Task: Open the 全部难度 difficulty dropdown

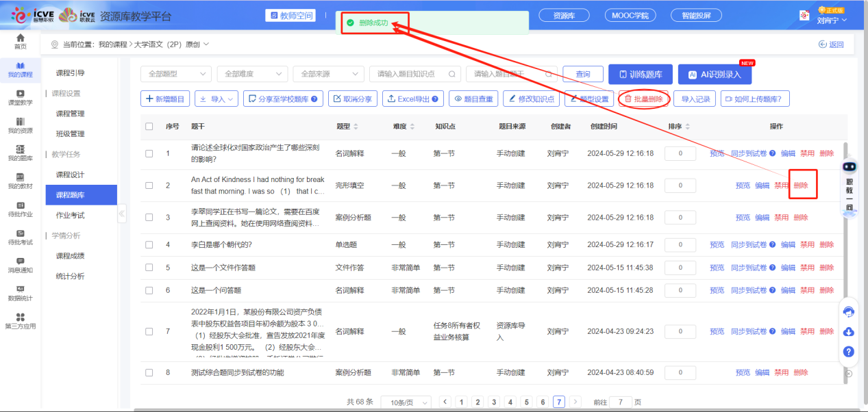Action: [251, 74]
